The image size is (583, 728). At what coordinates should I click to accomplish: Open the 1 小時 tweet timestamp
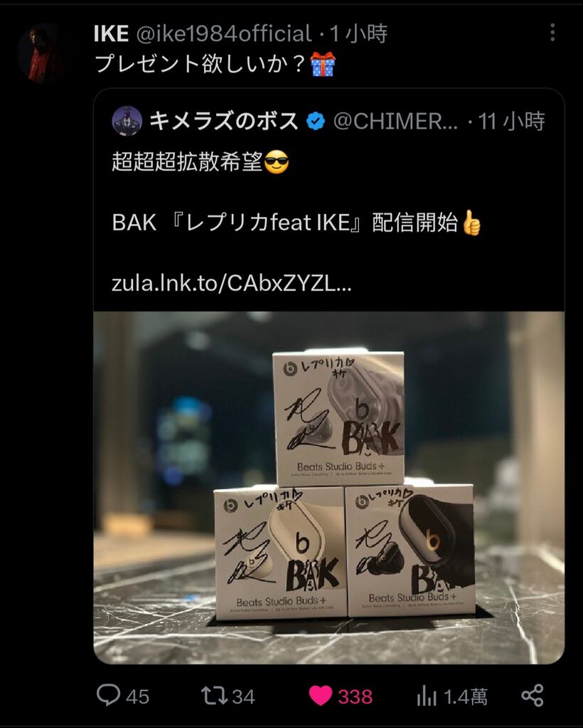358,34
